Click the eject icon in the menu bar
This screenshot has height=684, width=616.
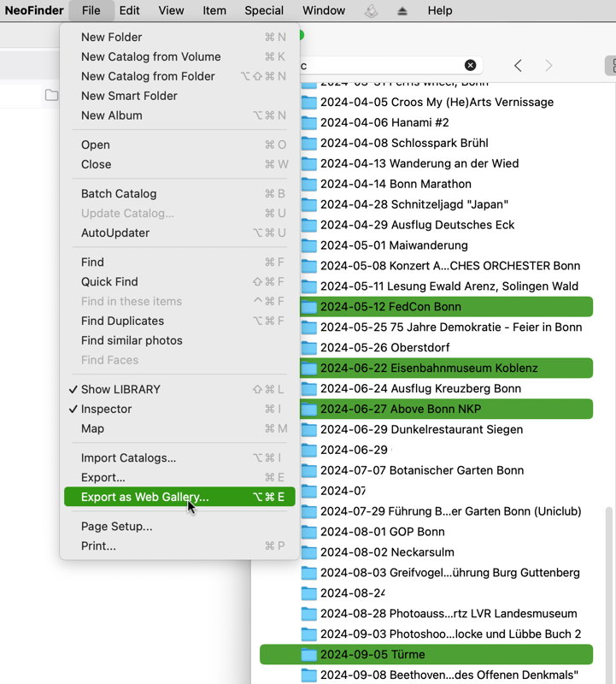(x=401, y=10)
